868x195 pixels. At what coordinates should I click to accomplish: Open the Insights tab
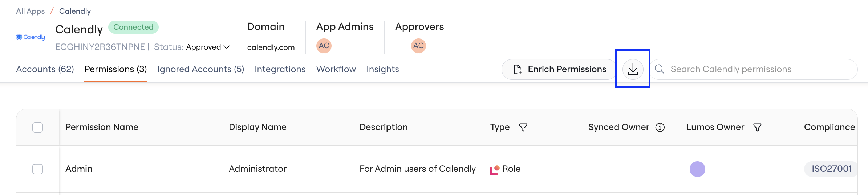point(382,69)
